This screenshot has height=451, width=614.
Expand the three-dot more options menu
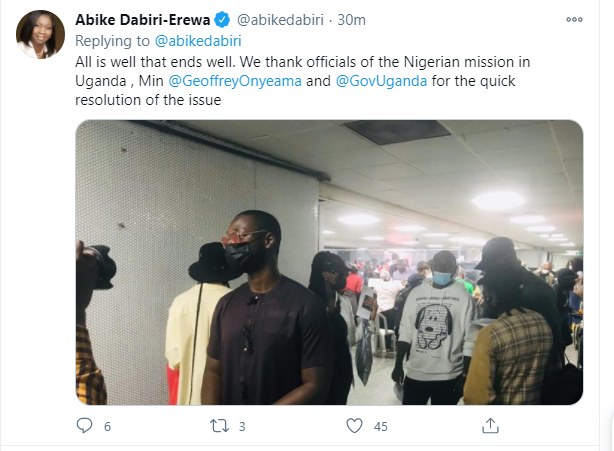[573, 19]
